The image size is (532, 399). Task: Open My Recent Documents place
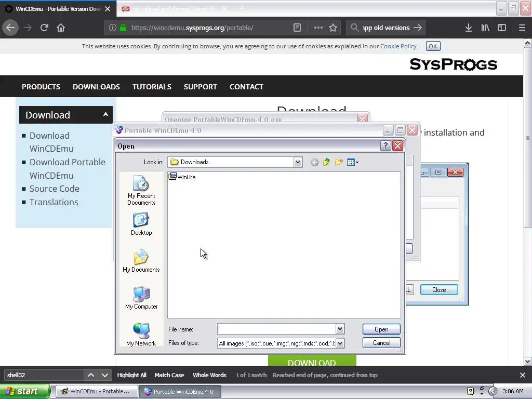coord(141,190)
